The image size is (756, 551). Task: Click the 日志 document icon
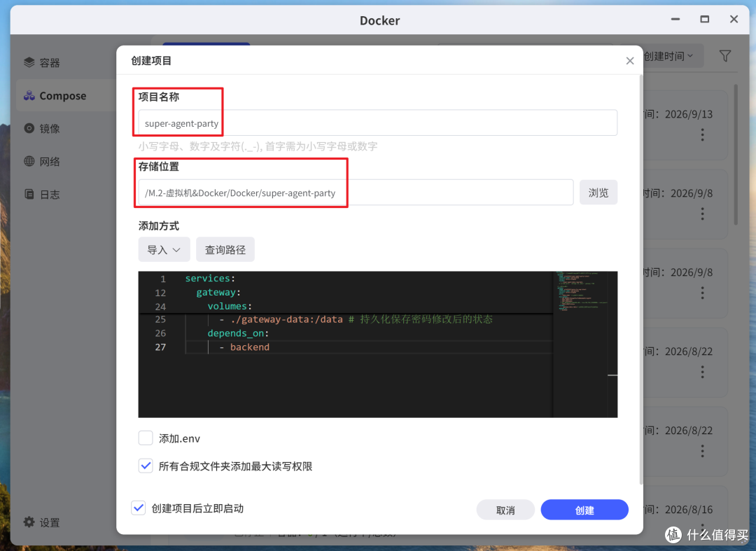pos(29,194)
